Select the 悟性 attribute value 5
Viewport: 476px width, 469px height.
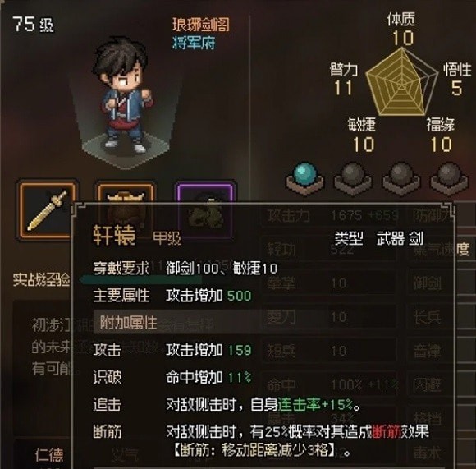click(x=456, y=88)
